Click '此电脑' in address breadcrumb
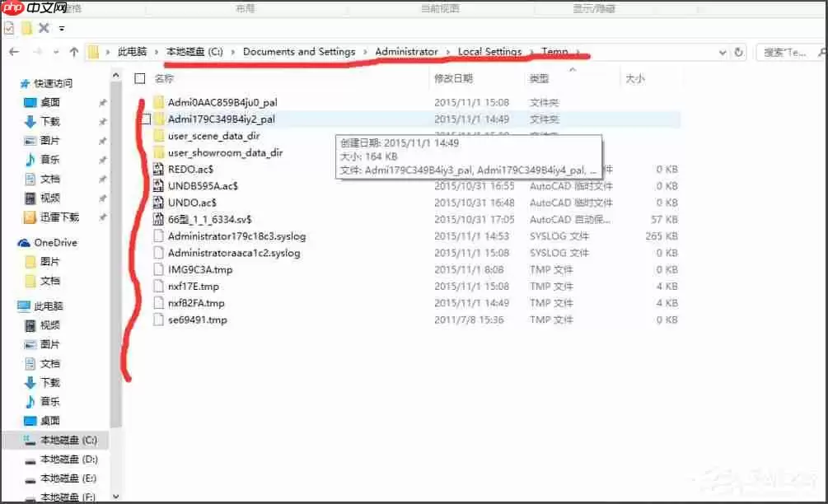The image size is (828, 504). coord(132,52)
